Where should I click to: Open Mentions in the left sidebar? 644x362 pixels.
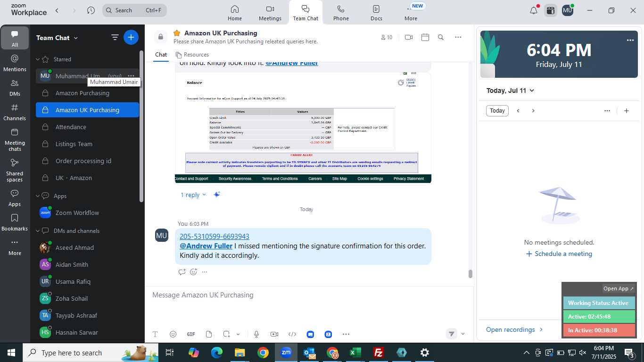pyautogui.click(x=15, y=63)
